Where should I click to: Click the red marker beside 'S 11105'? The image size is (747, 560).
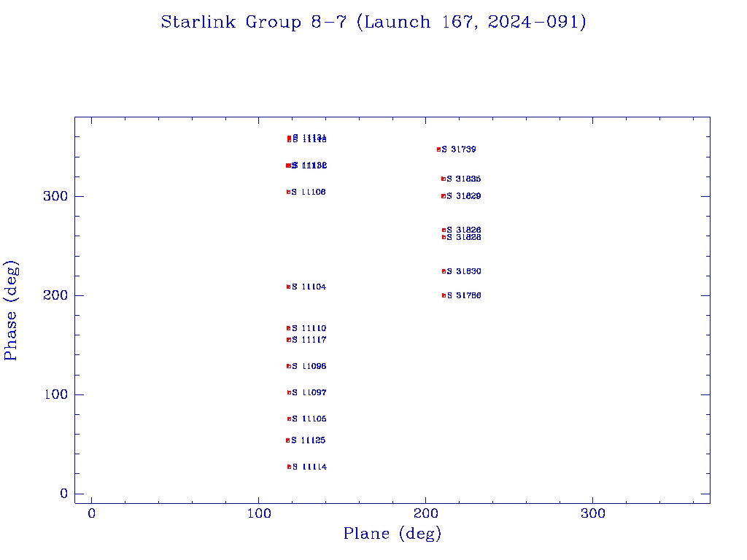pos(289,419)
